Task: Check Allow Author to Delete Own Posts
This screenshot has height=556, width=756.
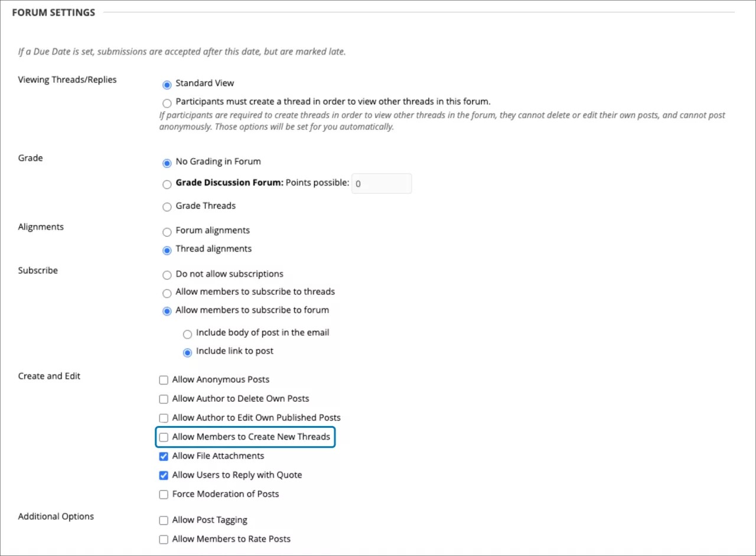Action: pos(164,399)
